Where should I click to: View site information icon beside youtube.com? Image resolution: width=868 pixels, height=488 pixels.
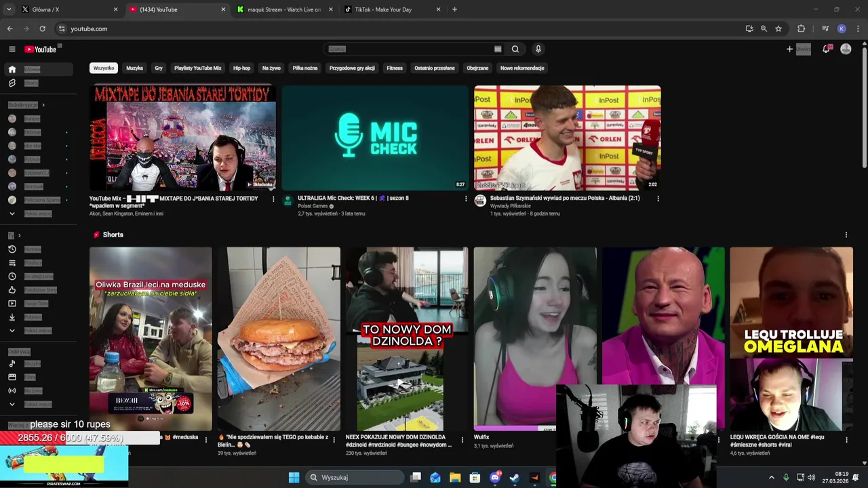[x=62, y=28]
